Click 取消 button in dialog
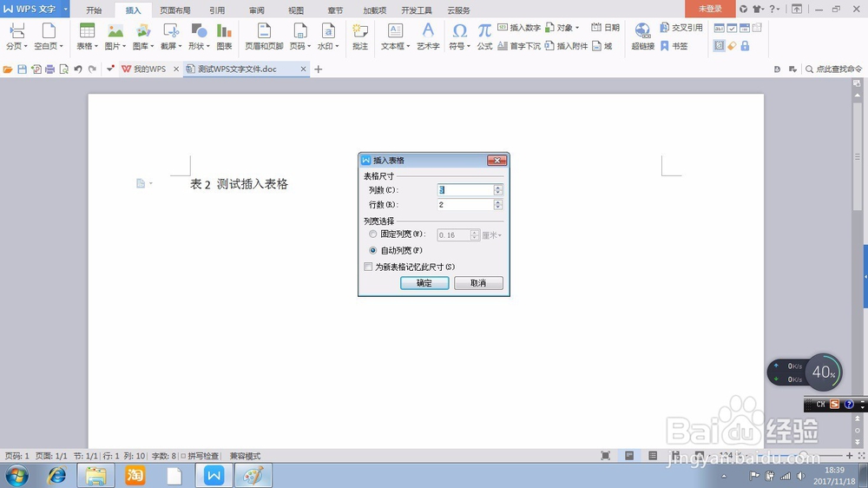Screen dimensions: 868x488 (x=478, y=283)
